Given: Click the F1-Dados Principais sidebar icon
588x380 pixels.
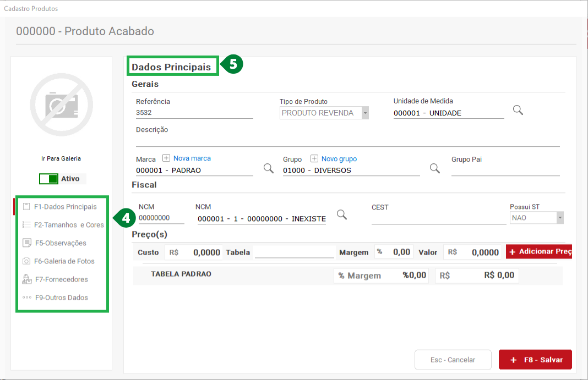Looking at the screenshot, I should (x=26, y=207).
